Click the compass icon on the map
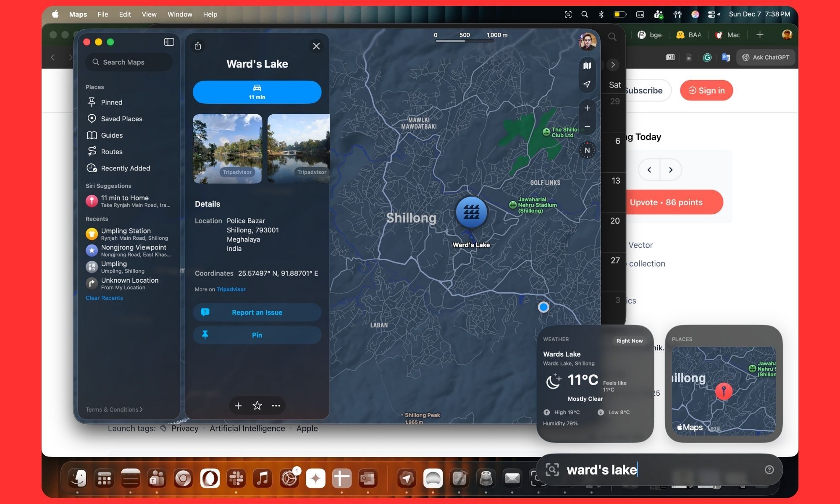The image size is (840, 504). (x=587, y=150)
